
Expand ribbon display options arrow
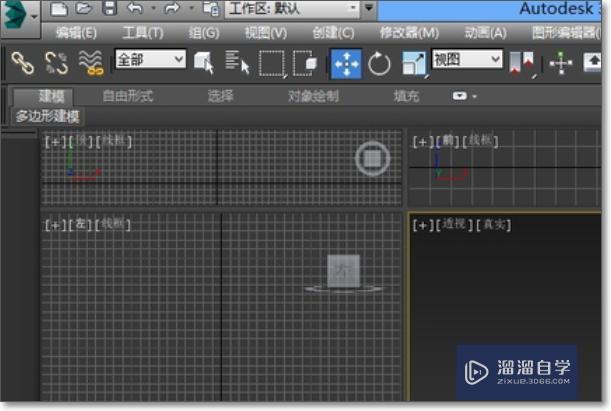(474, 96)
